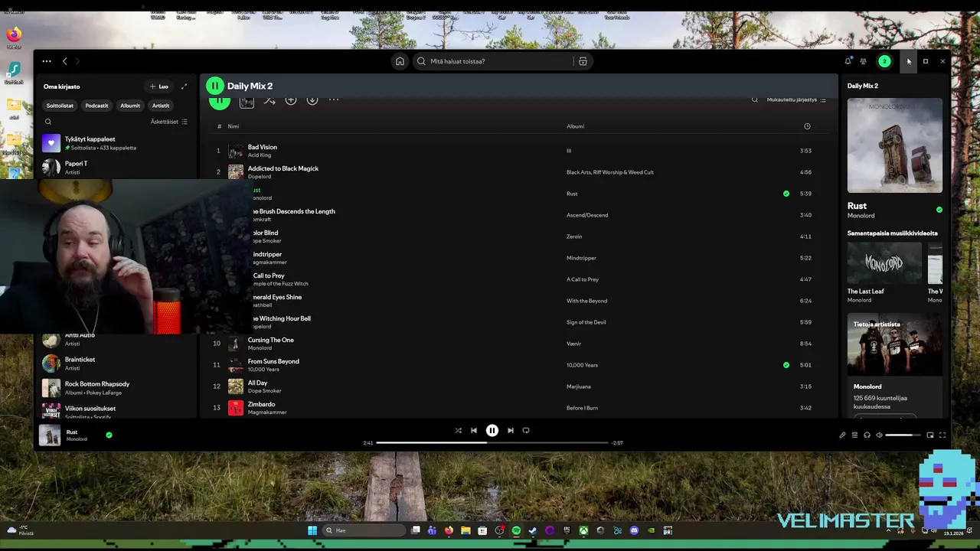Open the notifications bell
980x551 pixels.
pos(848,61)
